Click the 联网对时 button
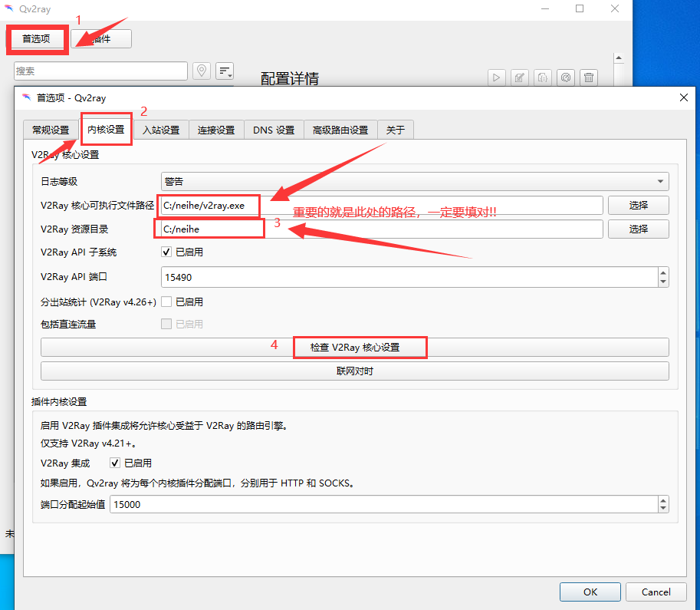Viewport: 700px width, 610px height. pos(355,371)
